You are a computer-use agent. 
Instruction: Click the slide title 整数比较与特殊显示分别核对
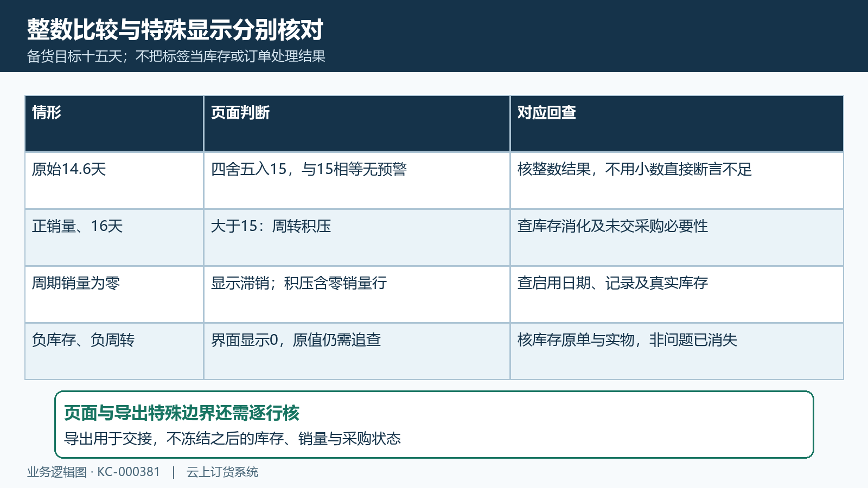point(175,30)
